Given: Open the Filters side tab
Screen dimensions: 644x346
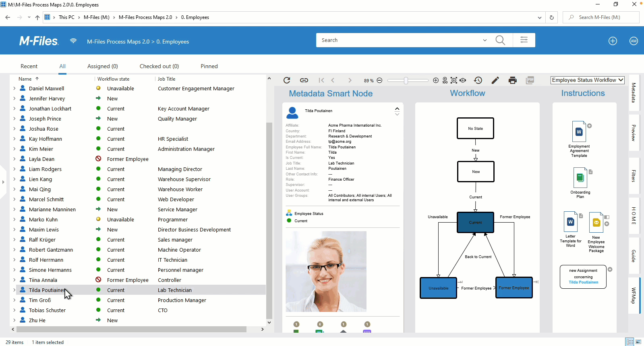Looking at the screenshot, I should 634,176.
